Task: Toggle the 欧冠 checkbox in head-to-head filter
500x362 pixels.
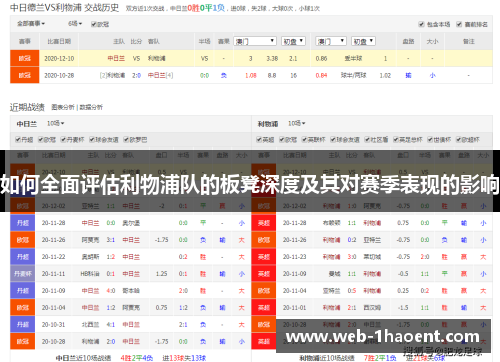Action: [x=94, y=24]
